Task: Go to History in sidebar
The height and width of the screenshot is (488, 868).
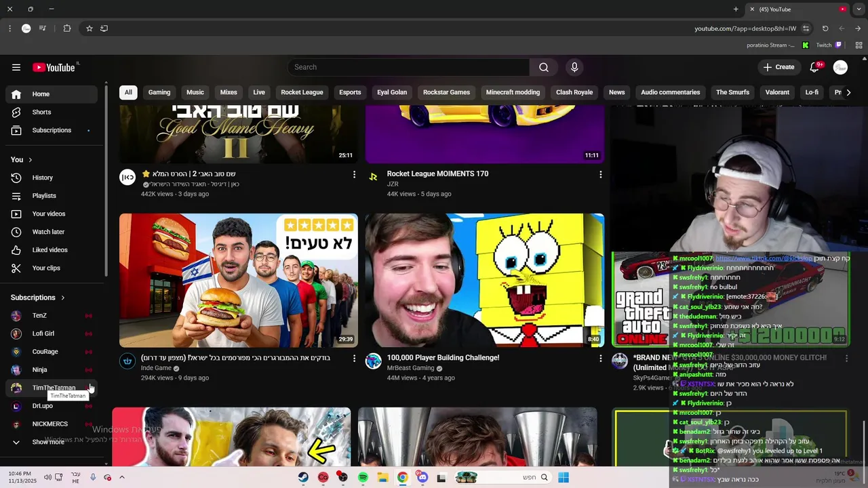Action: pyautogui.click(x=52, y=178)
